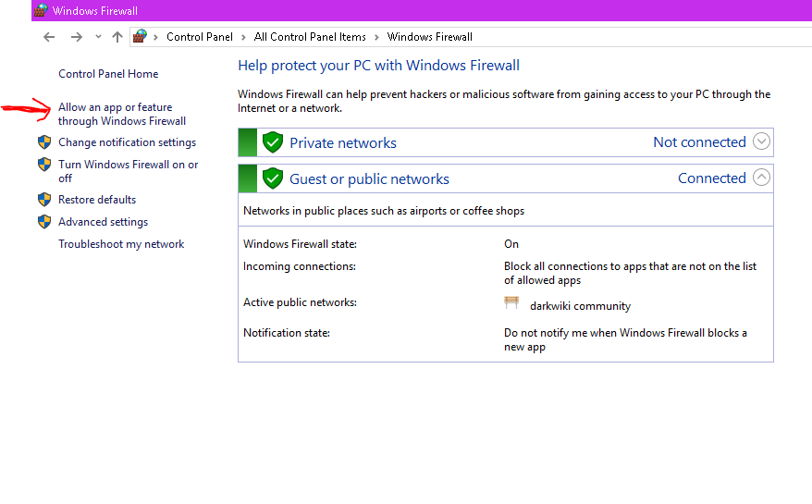812x504 pixels.
Task: Click the Windows Firewall state label
Action: (x=300, y=244)
